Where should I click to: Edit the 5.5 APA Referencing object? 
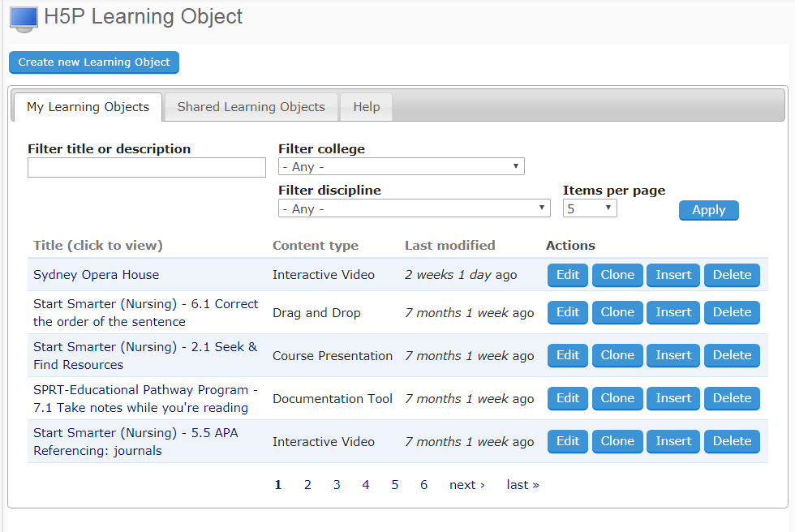click(x=568, y=441)
